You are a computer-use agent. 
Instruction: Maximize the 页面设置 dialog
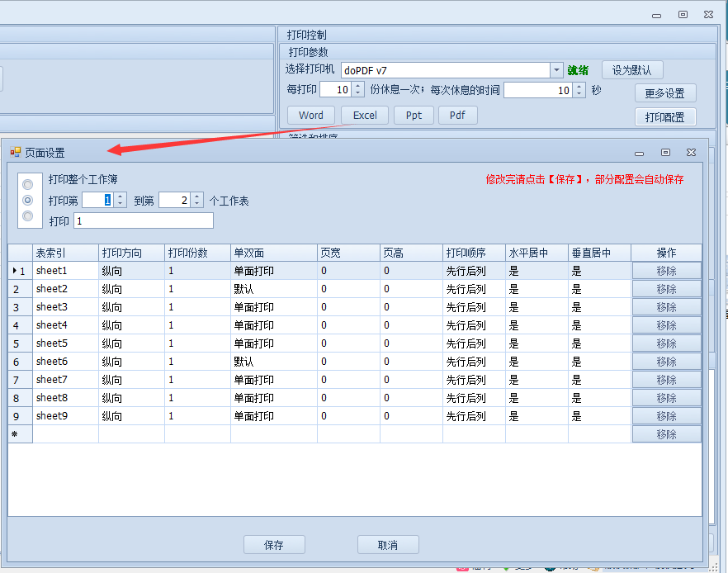[665, 152]
